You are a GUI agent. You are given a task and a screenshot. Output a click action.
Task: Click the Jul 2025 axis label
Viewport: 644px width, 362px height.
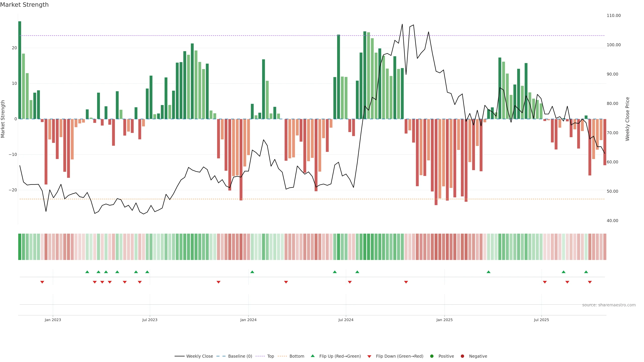click(x=541, y=320)
